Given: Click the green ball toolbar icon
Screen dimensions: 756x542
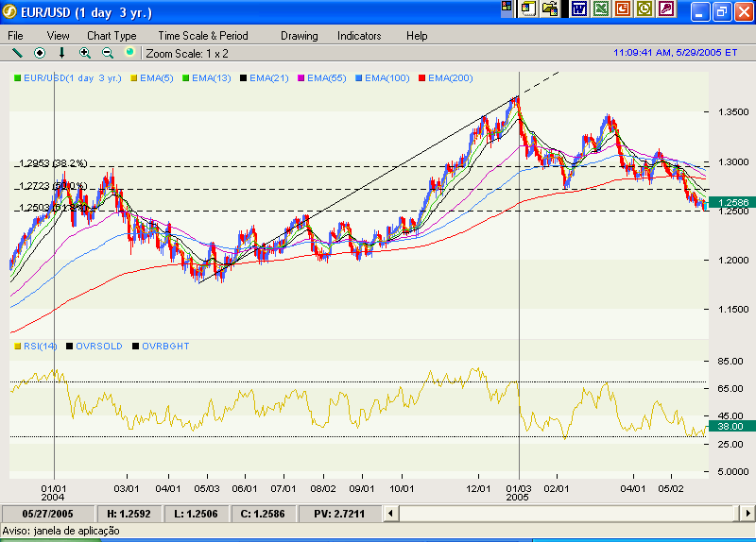Looking at the screenshot, I should point(129,53).
